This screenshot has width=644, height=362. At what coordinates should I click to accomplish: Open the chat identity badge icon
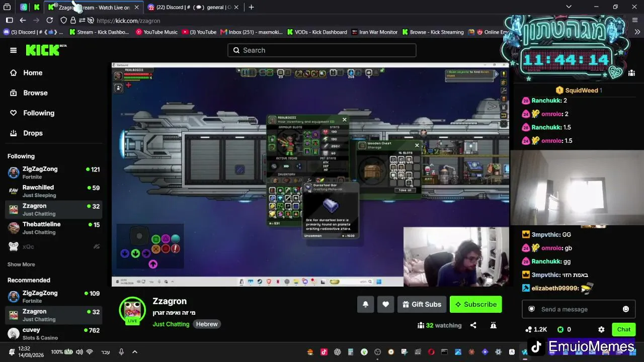[531, 309]
